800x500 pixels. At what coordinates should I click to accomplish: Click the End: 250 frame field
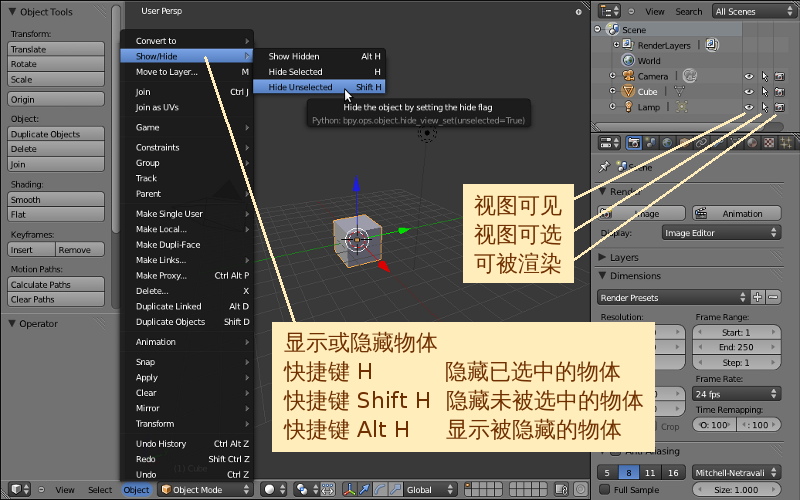tap(736, 347)
